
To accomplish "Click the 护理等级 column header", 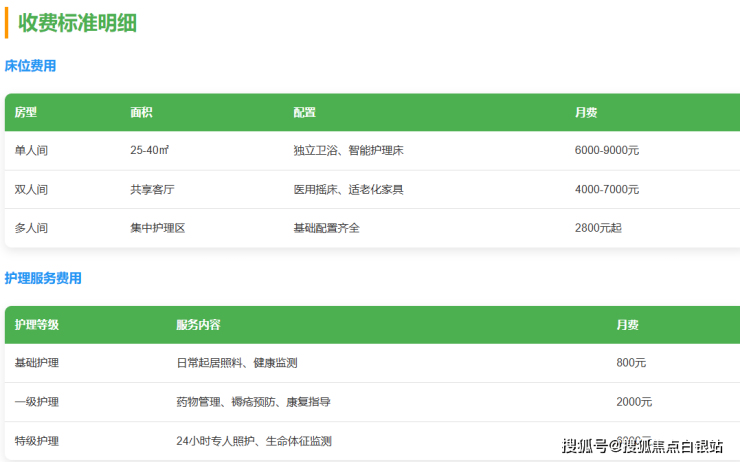I will pyautogui.click(x=37, y=325).
